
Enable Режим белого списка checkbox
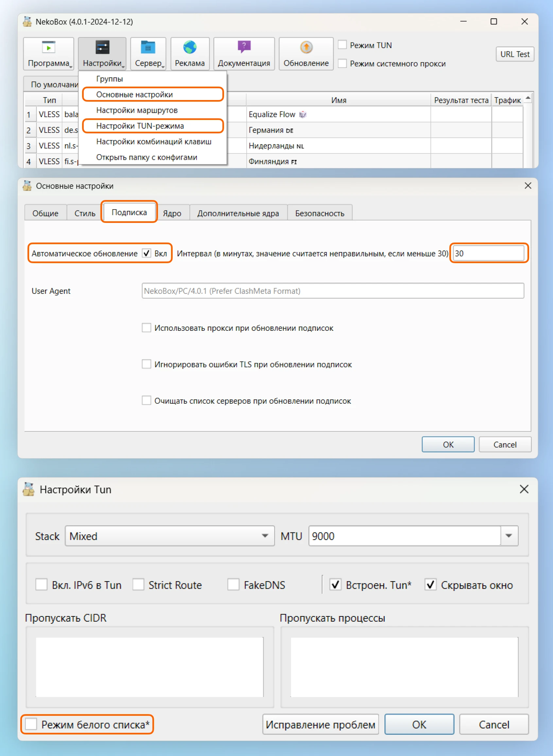coord(31,724)
